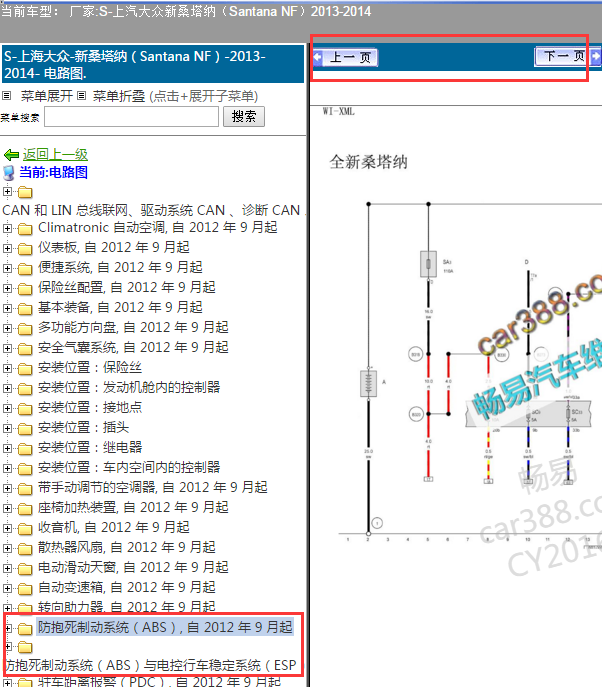Click 菜单展开 expand-all menu option

click(x=46, y=96)
